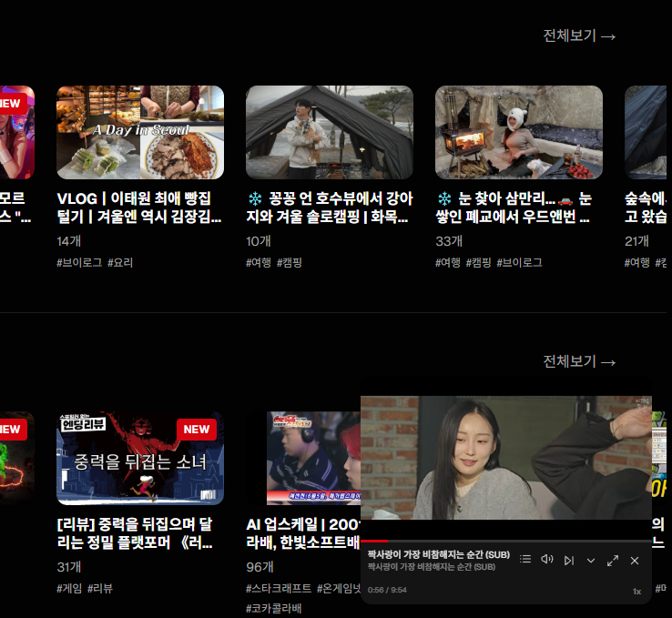Mute the mini player volume
Image resolution: width=672 pixels, height=618 pixels.
tap(547, 560)
